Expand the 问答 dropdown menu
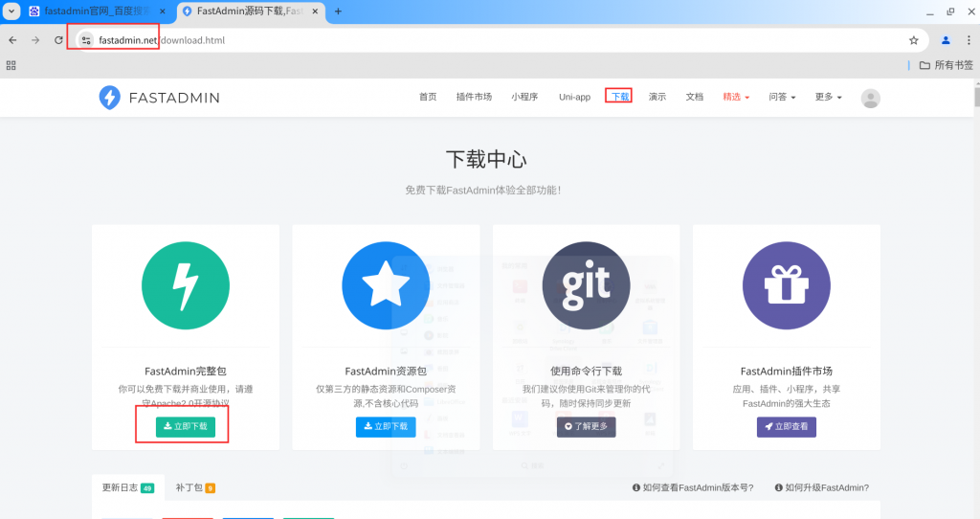 point(782,97)
